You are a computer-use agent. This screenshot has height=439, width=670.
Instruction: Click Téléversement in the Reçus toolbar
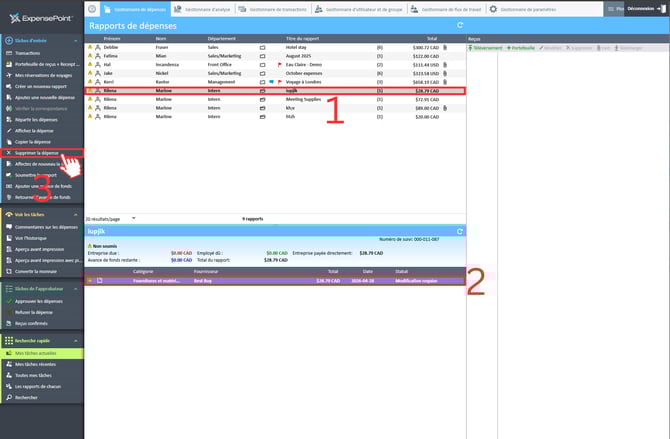pos(486,47)
